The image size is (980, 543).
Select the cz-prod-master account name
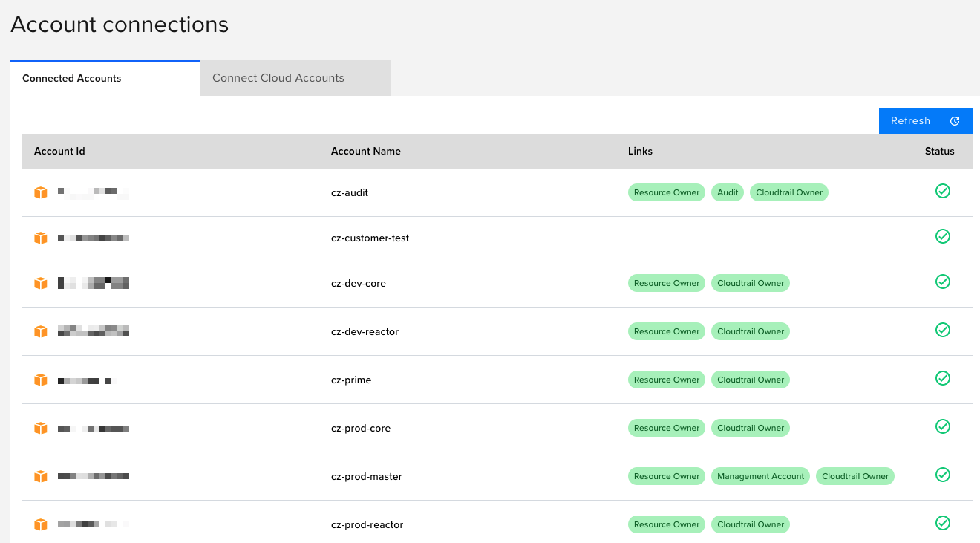[x=367, y=477]
